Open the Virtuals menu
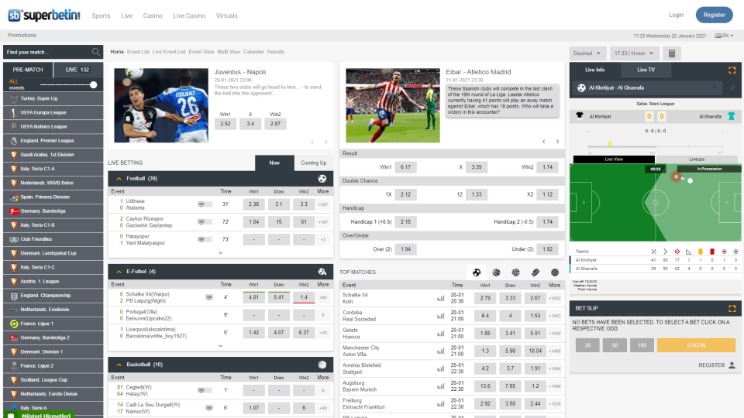This screenshot has width=744, height=418. pyautogui.click(x=226, y=16)
